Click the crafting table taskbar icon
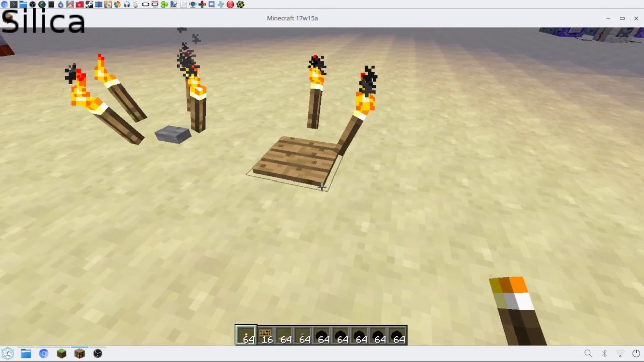Image resolution: width=644 pixels, height=362 pixels. point(79,354)
